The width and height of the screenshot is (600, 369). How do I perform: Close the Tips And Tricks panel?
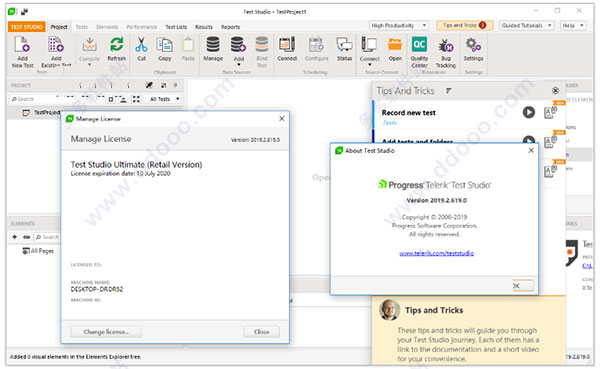[555, 91]
